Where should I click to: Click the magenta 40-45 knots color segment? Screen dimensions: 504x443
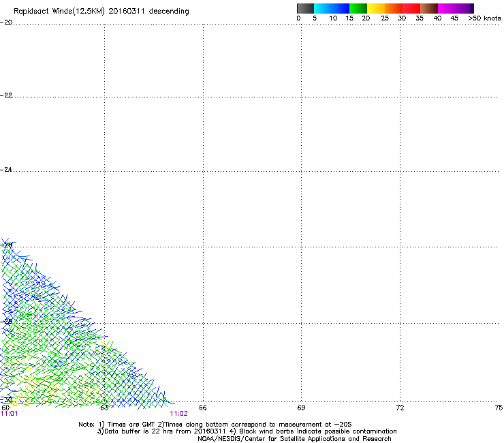pyautogui.click(x=447, y=8)
